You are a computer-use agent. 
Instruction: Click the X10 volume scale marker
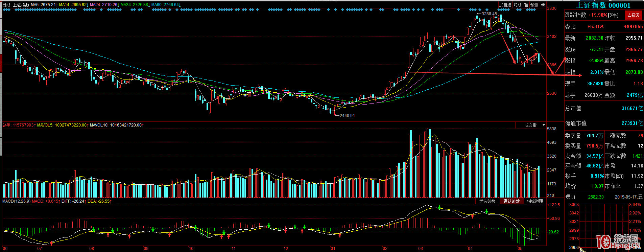(x=551, y=195)
